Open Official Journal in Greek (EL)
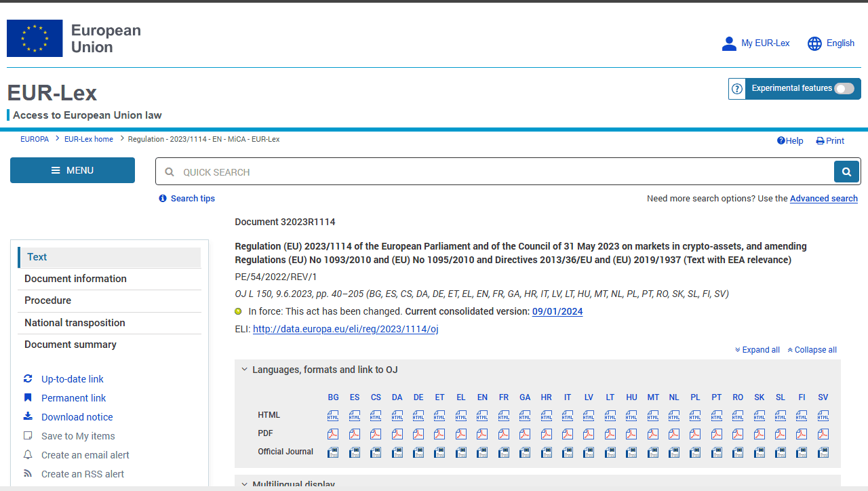This screenshot has height=491, width=868. click(461, 452)
